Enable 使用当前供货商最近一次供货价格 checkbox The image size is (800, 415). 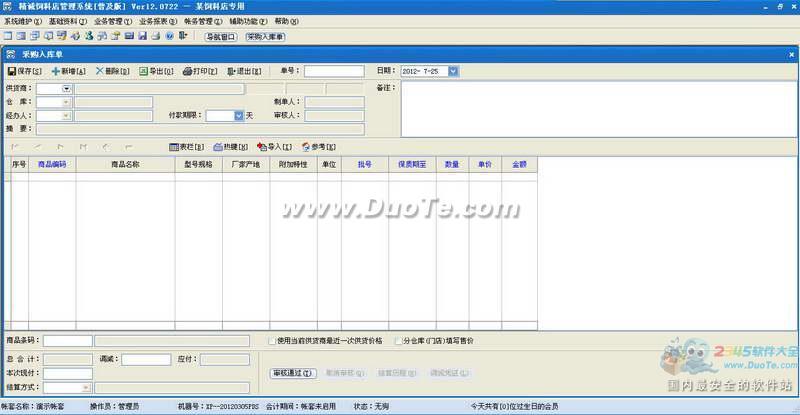coord(273,341)
